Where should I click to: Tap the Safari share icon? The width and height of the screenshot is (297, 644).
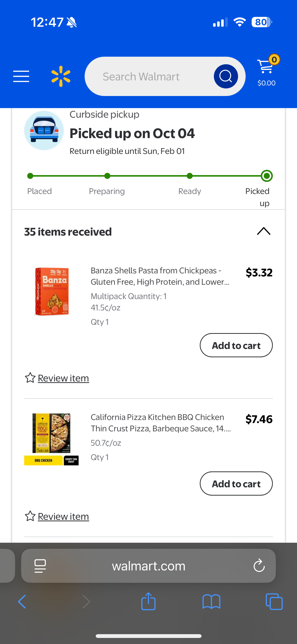click(x=148, y=601)
